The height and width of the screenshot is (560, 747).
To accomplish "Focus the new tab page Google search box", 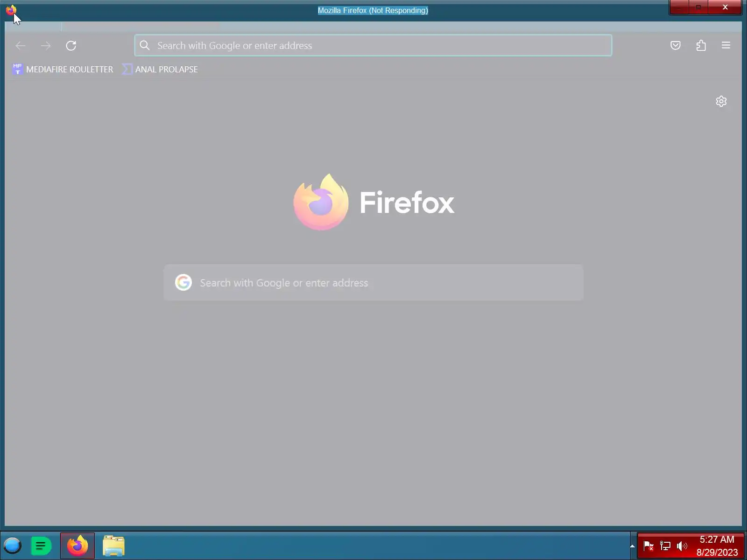I will (373, 283).
